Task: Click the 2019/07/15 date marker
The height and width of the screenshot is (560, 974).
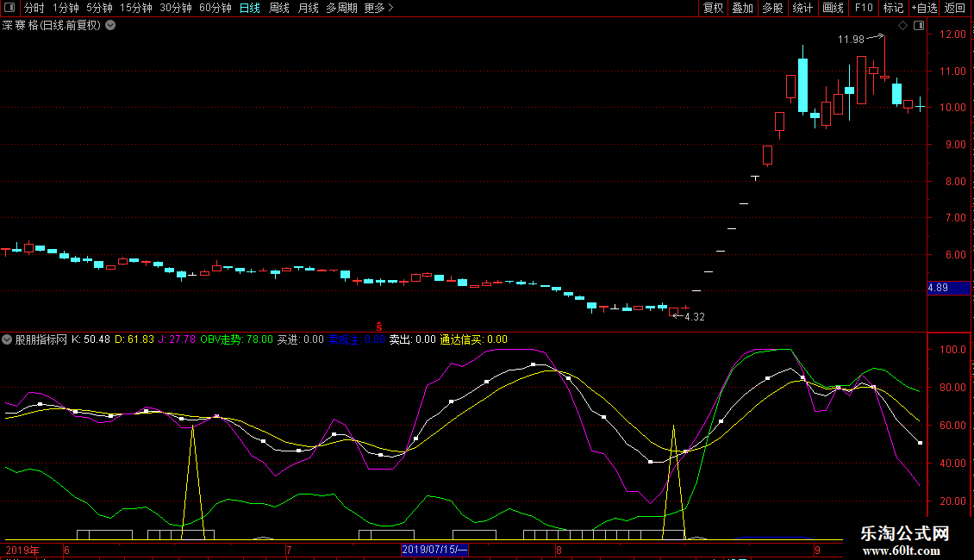Action: tap(434, 550)
